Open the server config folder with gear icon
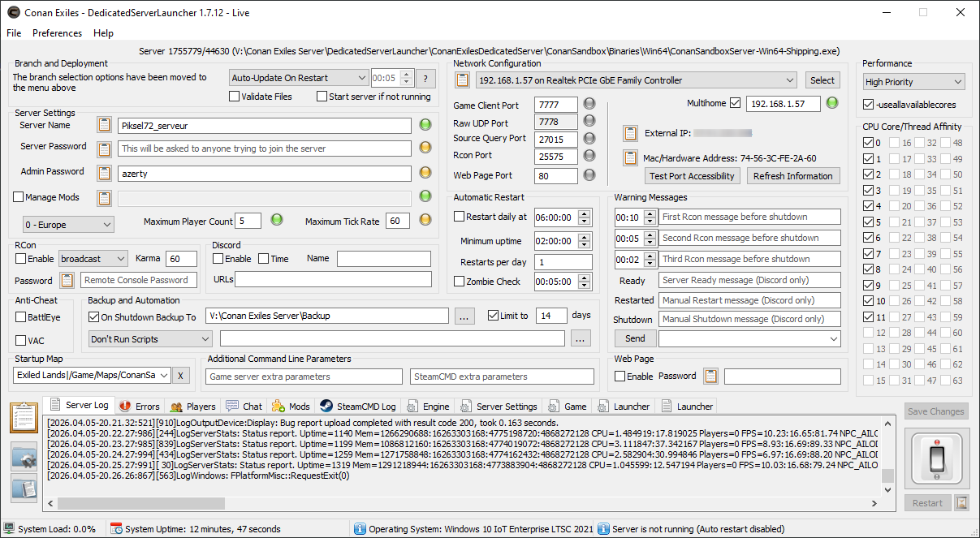980x538 pixels. [24, 456]
